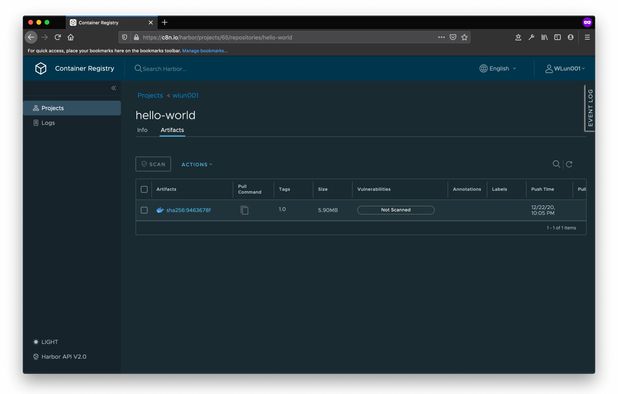Image resolution: width=618 pixels, height=394 pixels.
Task: Click the Harbor cube logo icon
Action: click(x=41, y=69)
